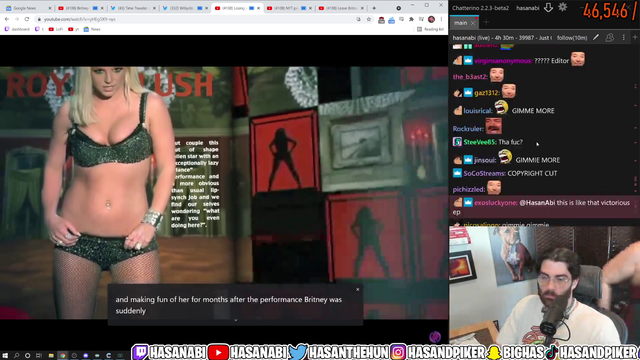The height and width of the screenshot is (360, 640).
Task: Go back in the browser
Action: tap(7, 19)
